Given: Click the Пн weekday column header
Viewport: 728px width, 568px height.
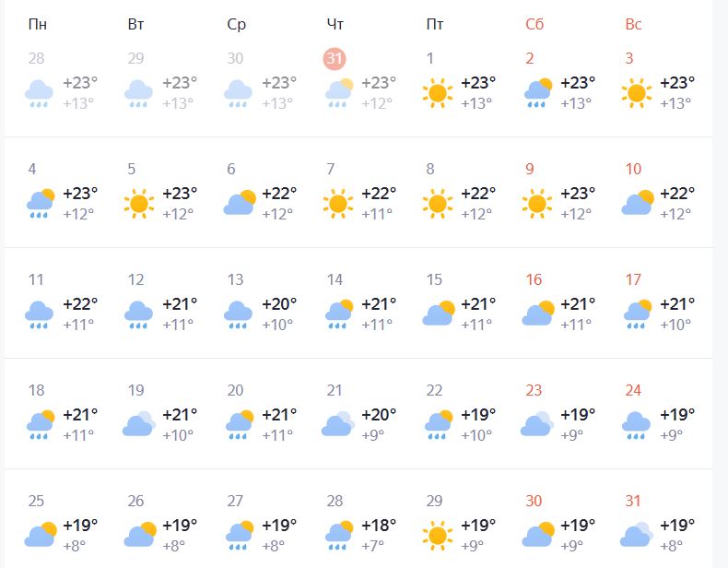Looking at the screenshot, I should [38, 25].
